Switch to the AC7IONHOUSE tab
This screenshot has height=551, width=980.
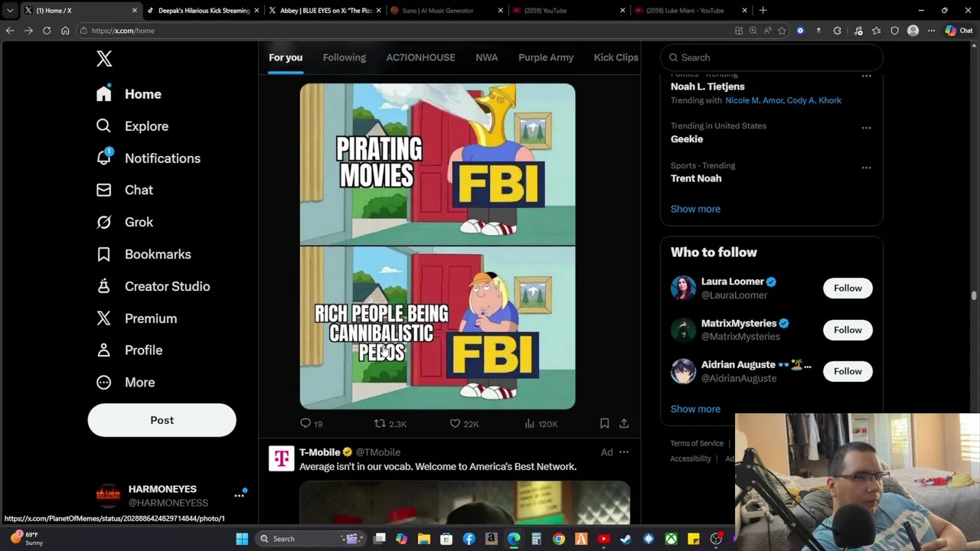(420, 57)
